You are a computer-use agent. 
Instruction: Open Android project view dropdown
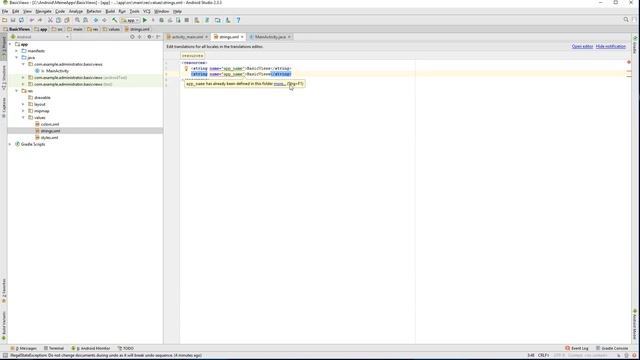point(40,37)
